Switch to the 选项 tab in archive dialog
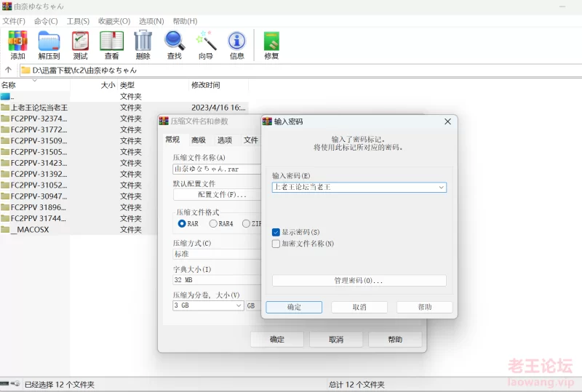 (225, 140)
